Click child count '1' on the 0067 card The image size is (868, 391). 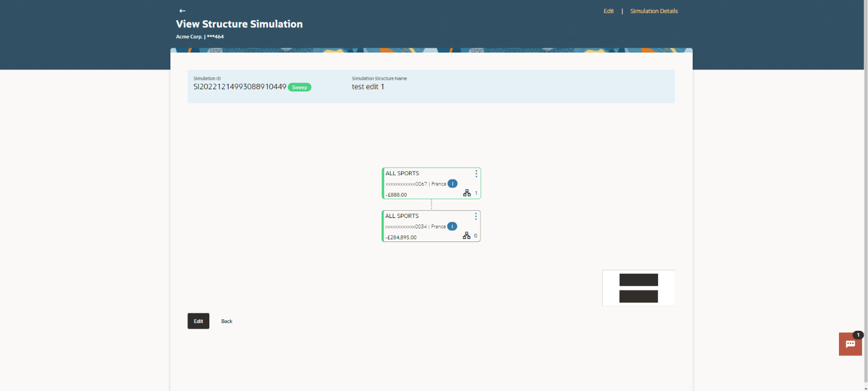pyautogui.click(x=476, y=193)
